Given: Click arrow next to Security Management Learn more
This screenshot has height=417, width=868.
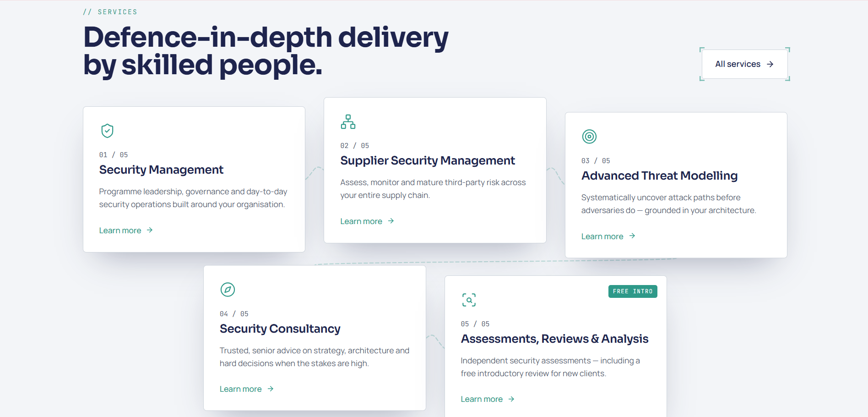Looking at the screenshot, I should [150, 230].
